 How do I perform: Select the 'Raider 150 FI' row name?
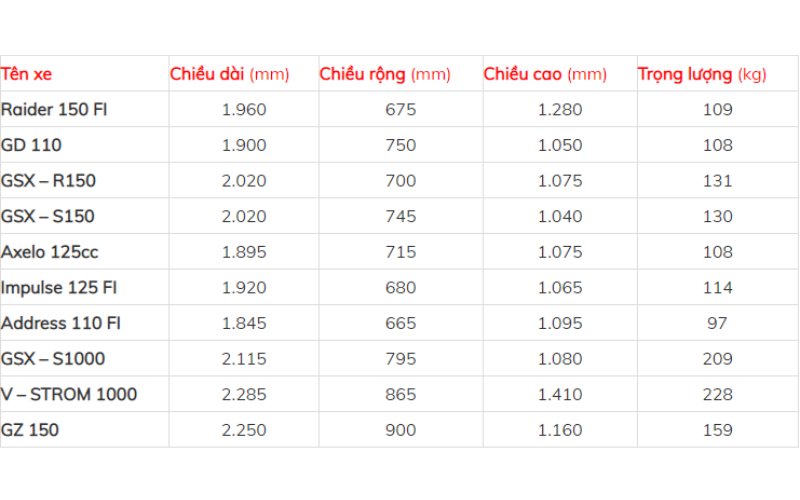tap(54, 109)
